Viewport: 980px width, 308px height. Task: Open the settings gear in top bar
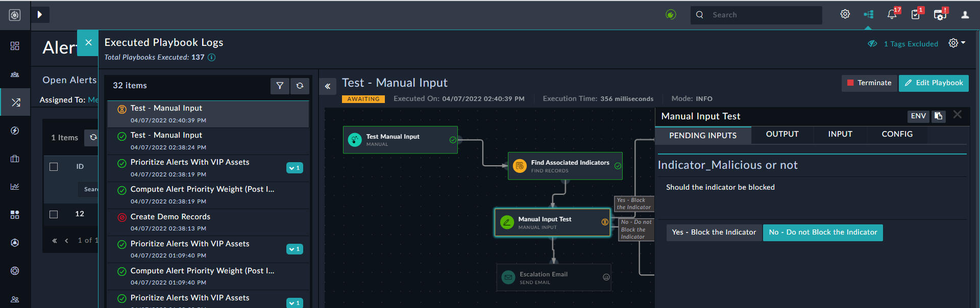click(845, 14)
